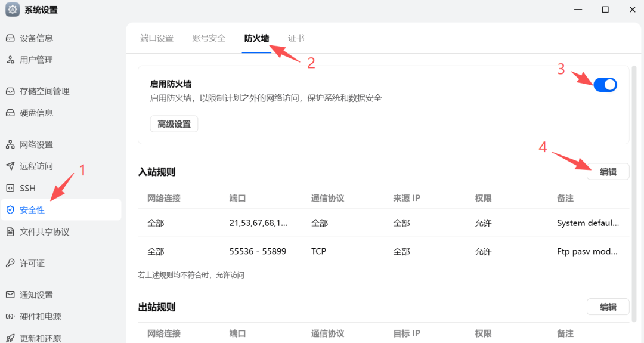Screen dimensions: 644x343
Task: Select 安全性 in the sidebar
Action: click(61, 210)
